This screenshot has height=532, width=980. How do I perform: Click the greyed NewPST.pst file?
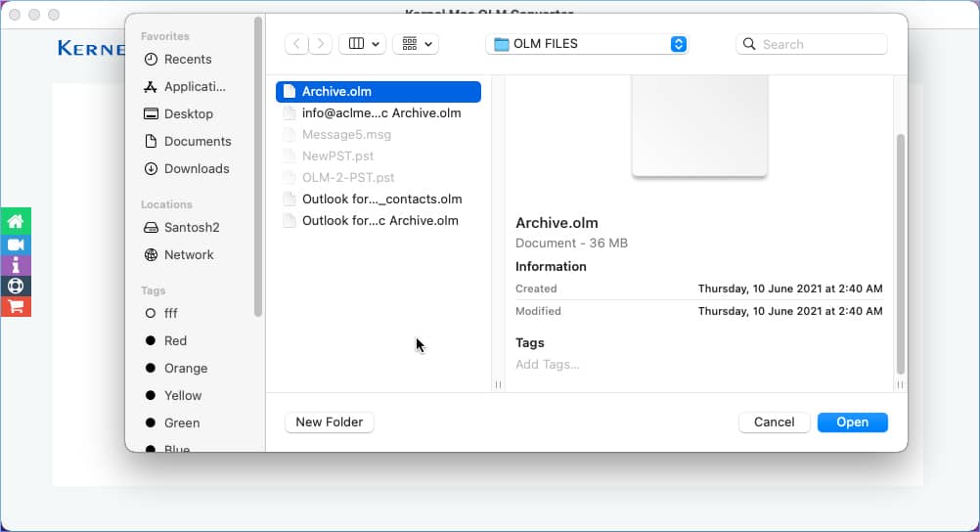pos(379,156)
